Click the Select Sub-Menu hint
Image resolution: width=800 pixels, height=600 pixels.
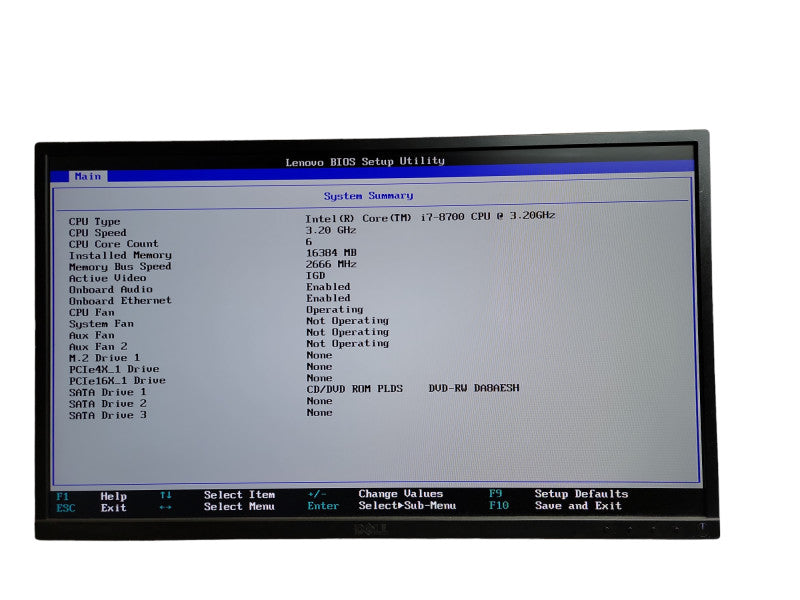tap(407, 506)
